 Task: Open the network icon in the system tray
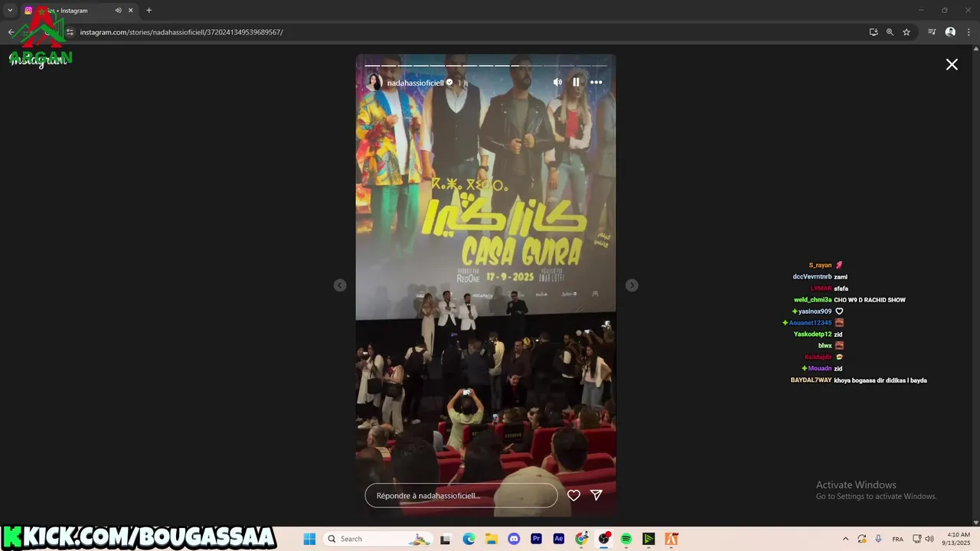[916, 539]
